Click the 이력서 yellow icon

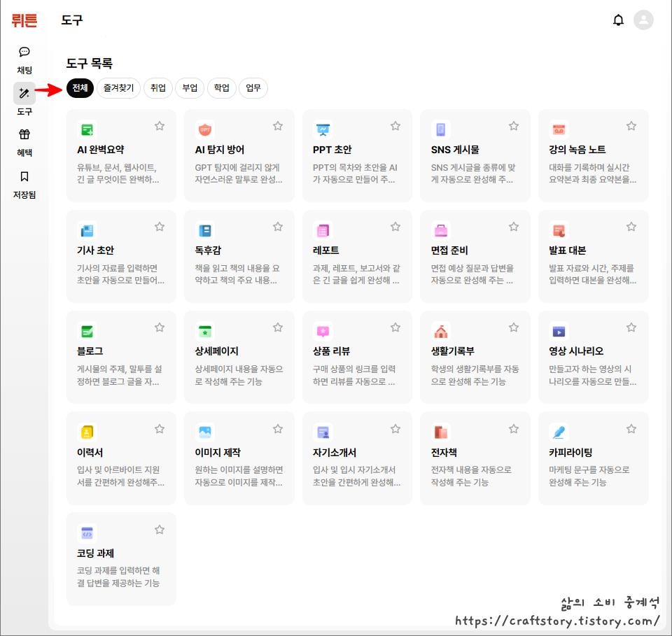(87, 432)
